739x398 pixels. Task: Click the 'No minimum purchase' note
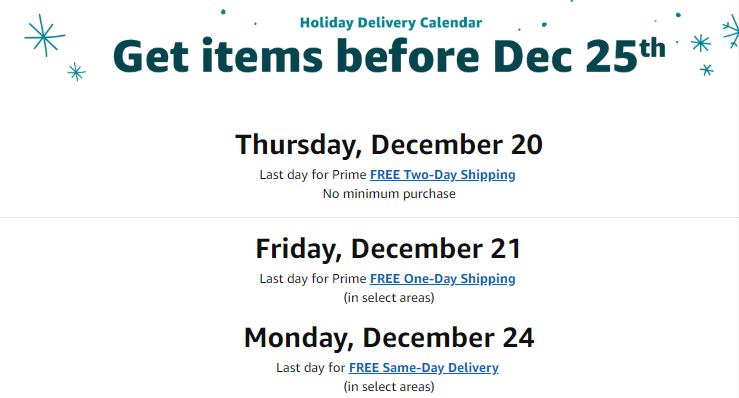pyautogui.click(x=389, y=194)
